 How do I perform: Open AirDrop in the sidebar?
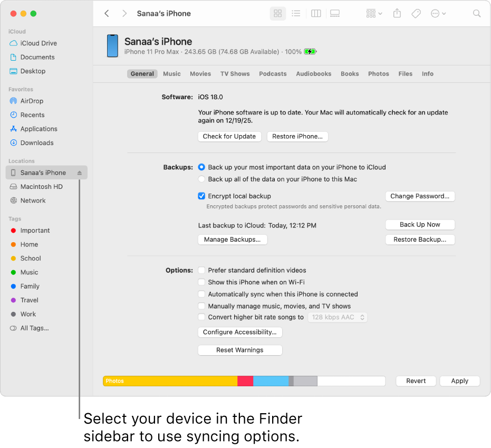pyautogui.click(x=32, y=101)
